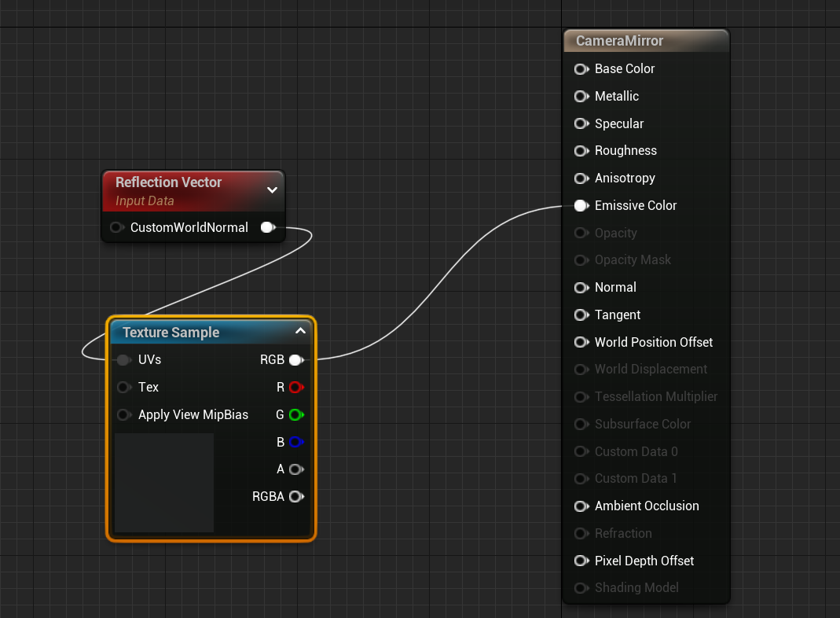Image resolution: width=840 pixels, height=618 pixels.
Task: Click the Specular input pin
Action: tap(581, 123)
